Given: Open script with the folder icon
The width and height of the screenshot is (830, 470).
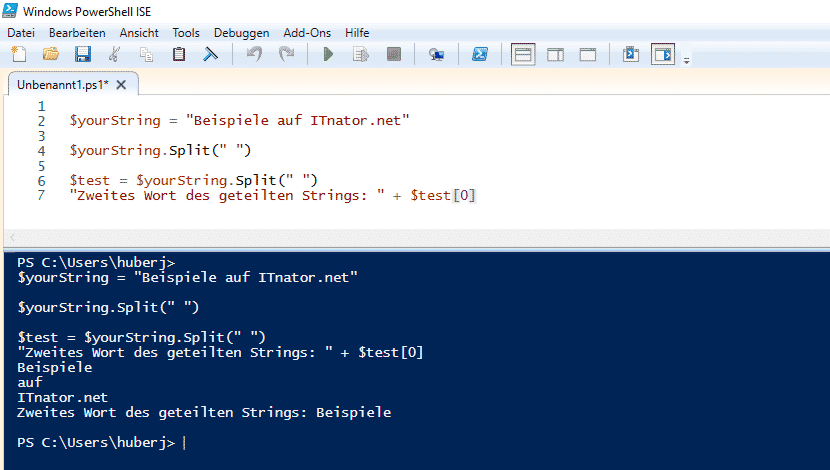Looking at the screenshot, I should [x=51, y=54].
